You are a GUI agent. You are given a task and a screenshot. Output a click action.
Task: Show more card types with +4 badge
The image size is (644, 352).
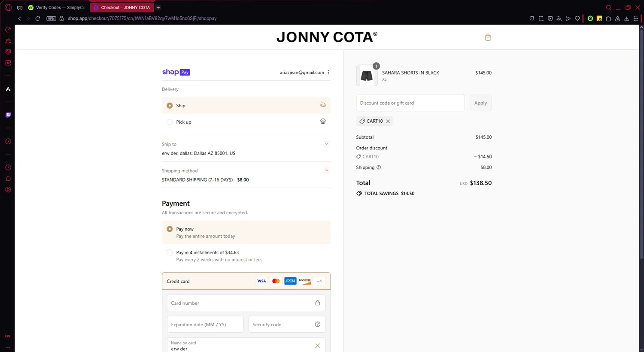[x=319, y=281]
